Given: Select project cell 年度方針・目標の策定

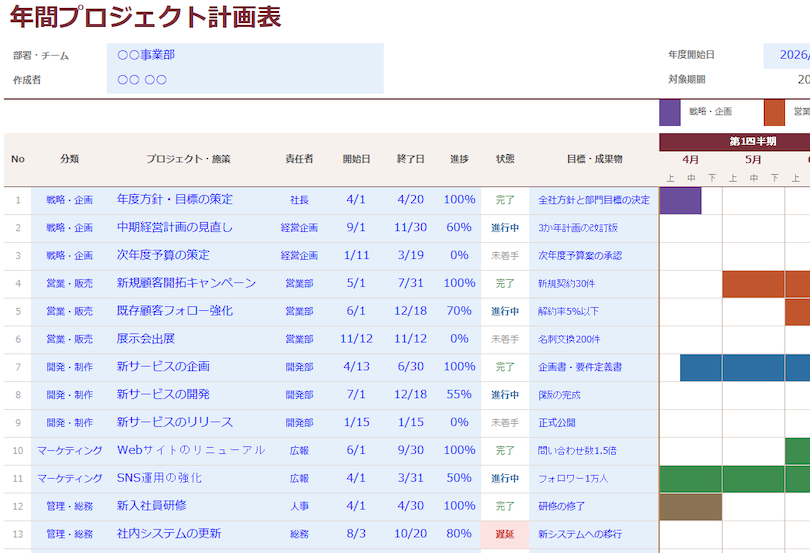Looking at the screenshot, I should point(190,200).
